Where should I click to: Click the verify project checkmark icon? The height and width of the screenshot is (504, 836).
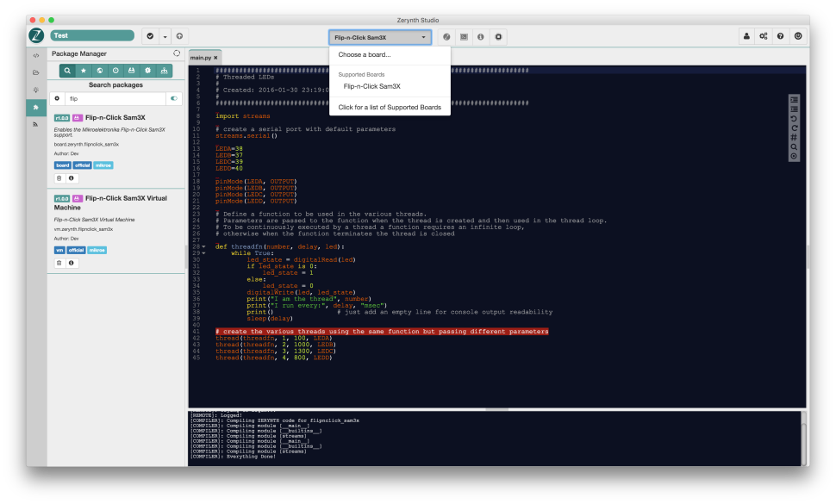coord(150,36)
